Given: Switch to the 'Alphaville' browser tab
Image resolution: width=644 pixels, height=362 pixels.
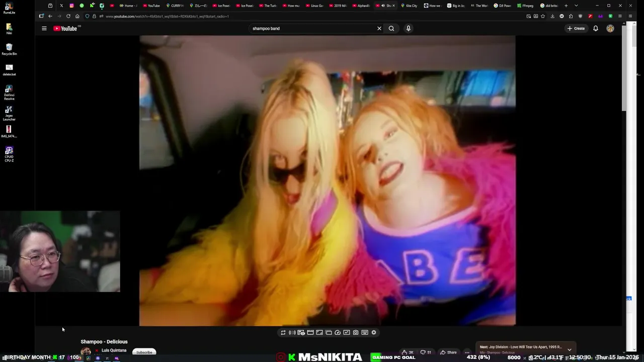Looking at the screenshot, I should (x=361, y=6).
